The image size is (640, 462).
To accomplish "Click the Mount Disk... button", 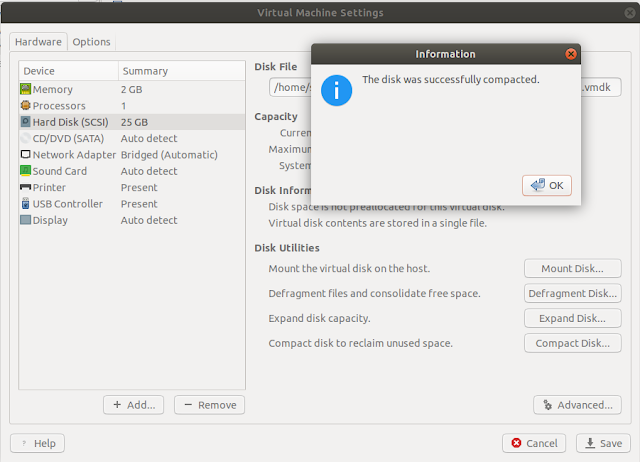I will (573, 268).
